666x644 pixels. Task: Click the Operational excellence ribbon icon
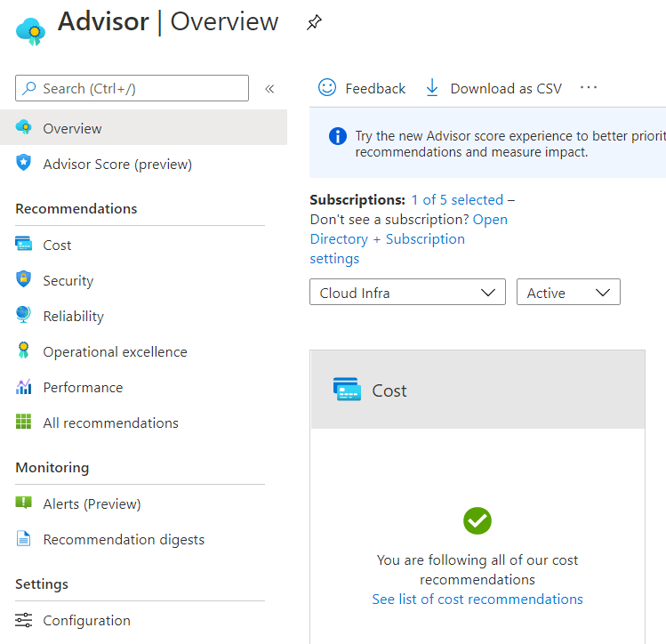point(23,350)
